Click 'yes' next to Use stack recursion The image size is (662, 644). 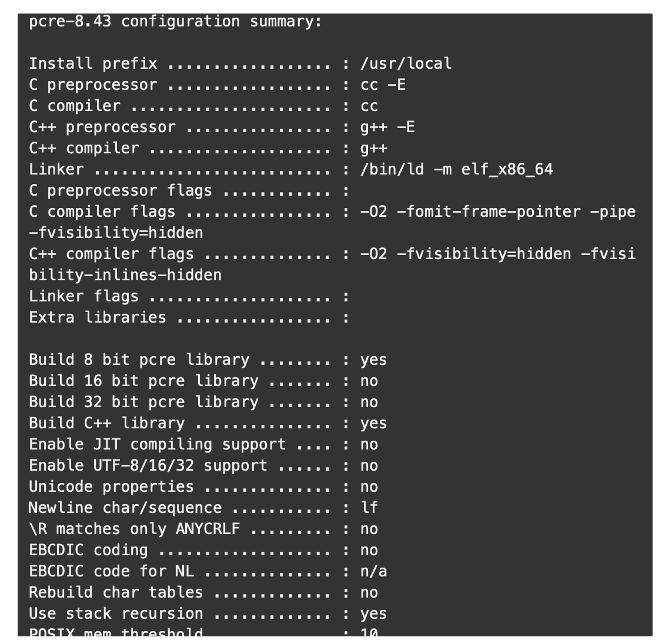pos(373,613)
